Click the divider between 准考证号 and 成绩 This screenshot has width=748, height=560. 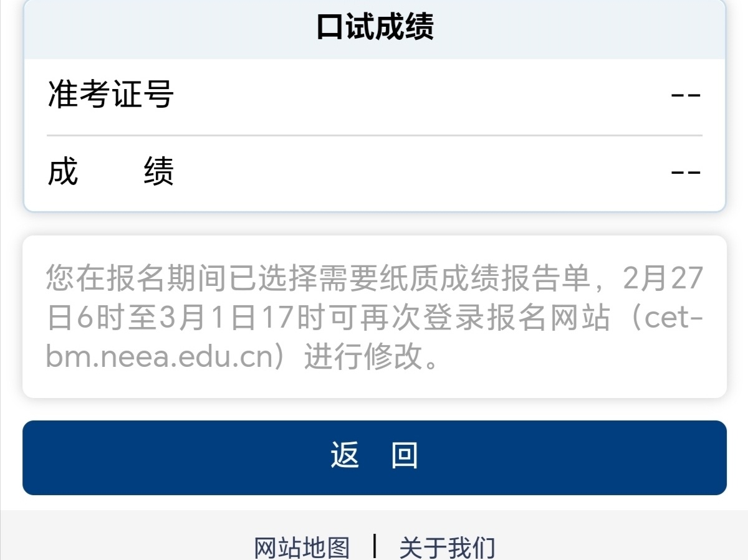[375, 135]
